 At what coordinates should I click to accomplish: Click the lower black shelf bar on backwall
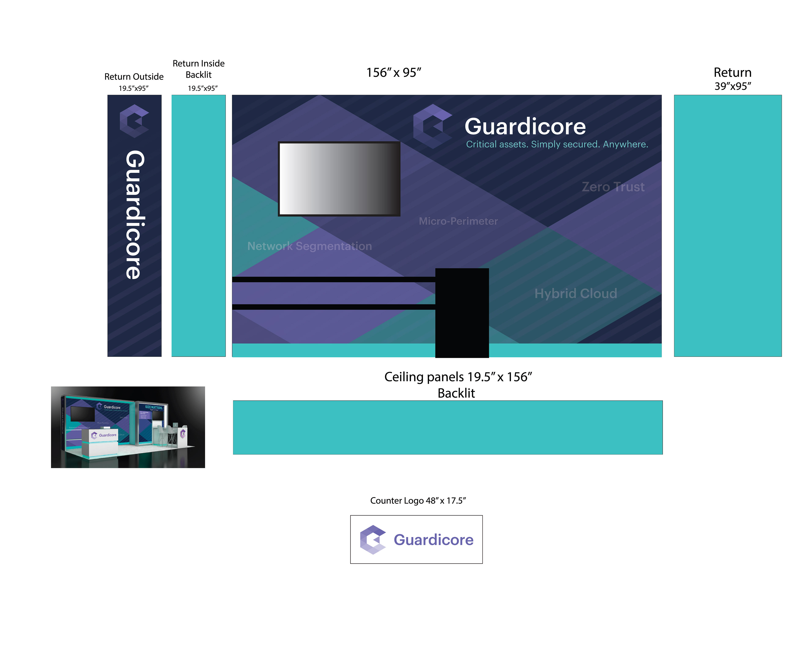click(x=334, y=307)
